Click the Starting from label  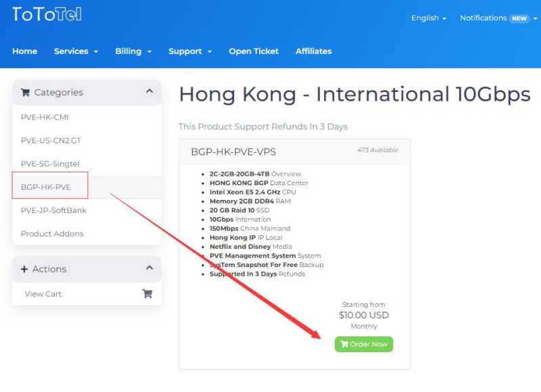364,305
